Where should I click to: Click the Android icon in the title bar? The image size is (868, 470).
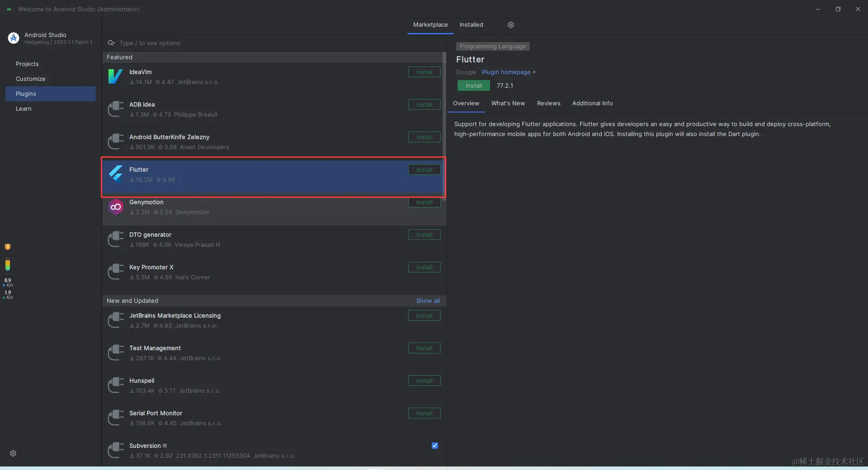9,9
